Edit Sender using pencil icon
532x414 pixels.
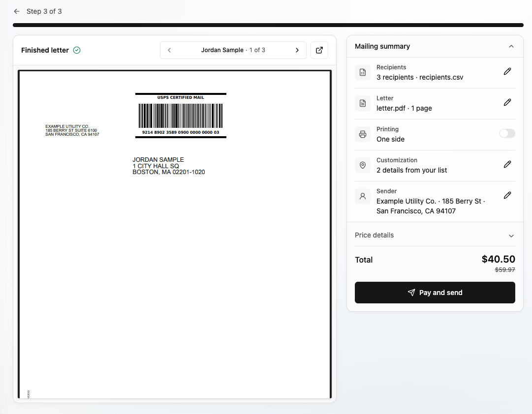coord(507,195)
